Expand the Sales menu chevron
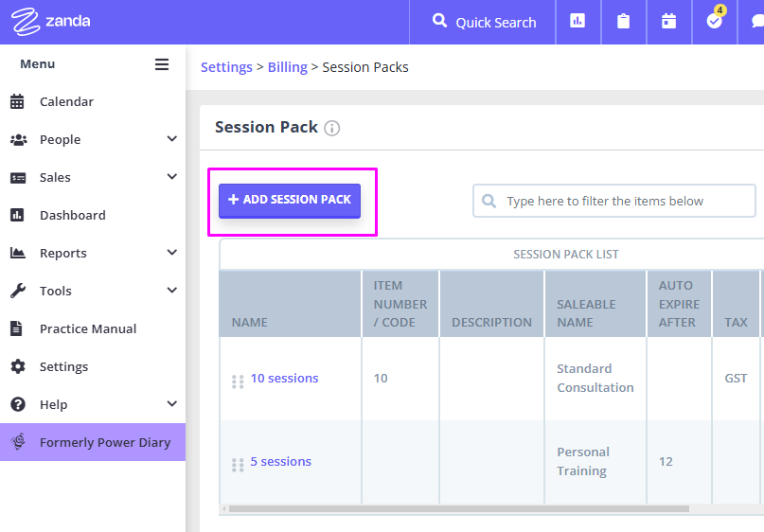764x532 pixels. (x=171, y=177)
